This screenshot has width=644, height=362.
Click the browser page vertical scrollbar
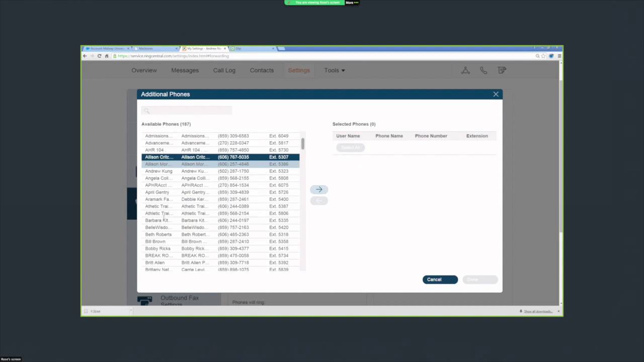[x=561, y=156]
